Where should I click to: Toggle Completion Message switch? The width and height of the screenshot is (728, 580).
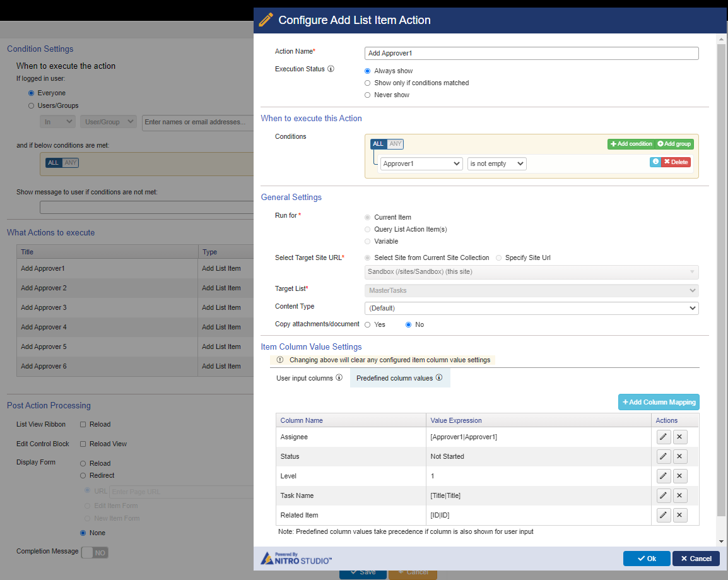(95, 553)
